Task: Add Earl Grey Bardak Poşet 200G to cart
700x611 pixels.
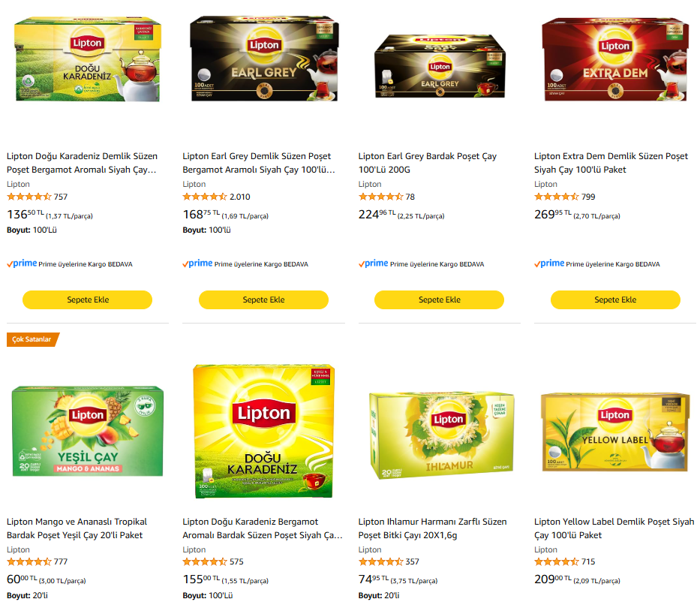Action: pyautogui.click(x=440, y=299)
